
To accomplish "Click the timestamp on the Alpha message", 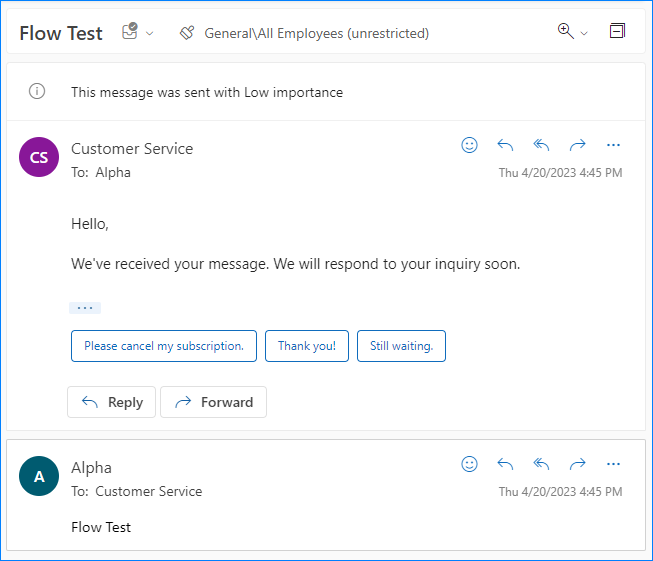I will tap(561, 491).
